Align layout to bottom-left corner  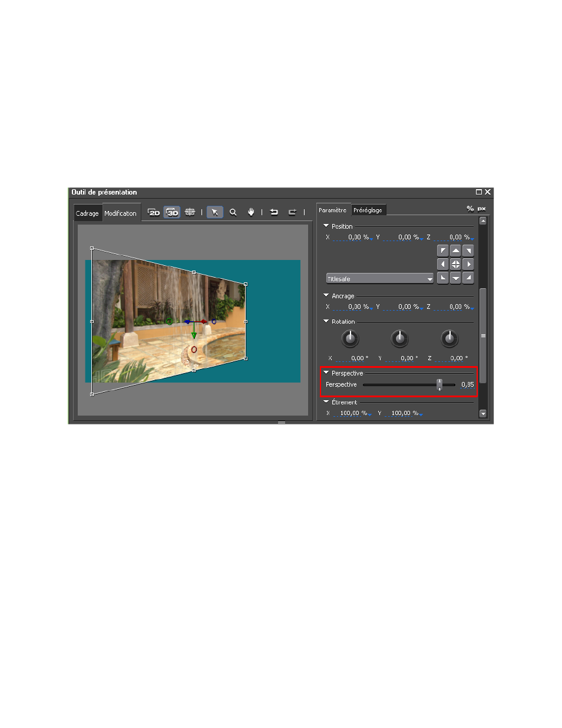(x=443, y=278)
